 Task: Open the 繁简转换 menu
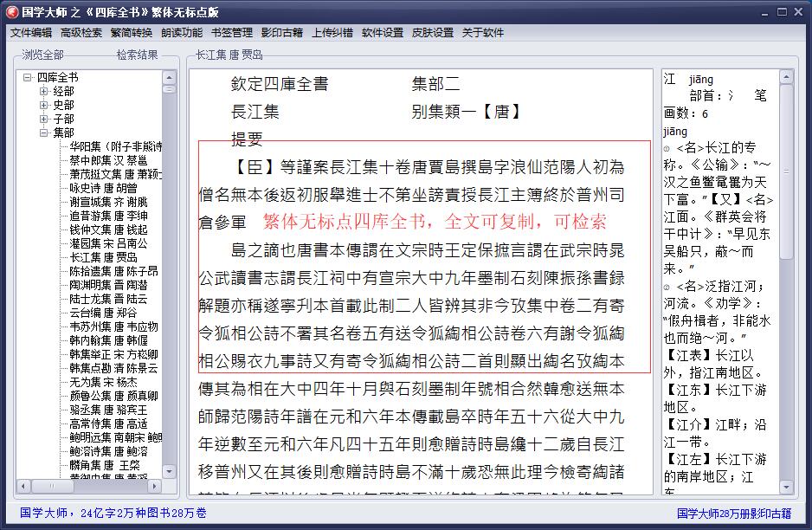(132, 33)
